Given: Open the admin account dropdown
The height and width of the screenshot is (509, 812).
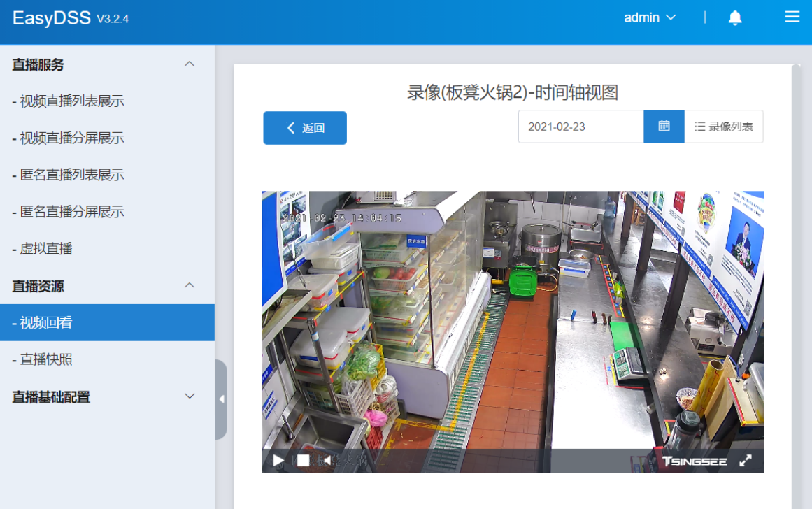Looking at the screenshot, I should (x=650, y=17).
